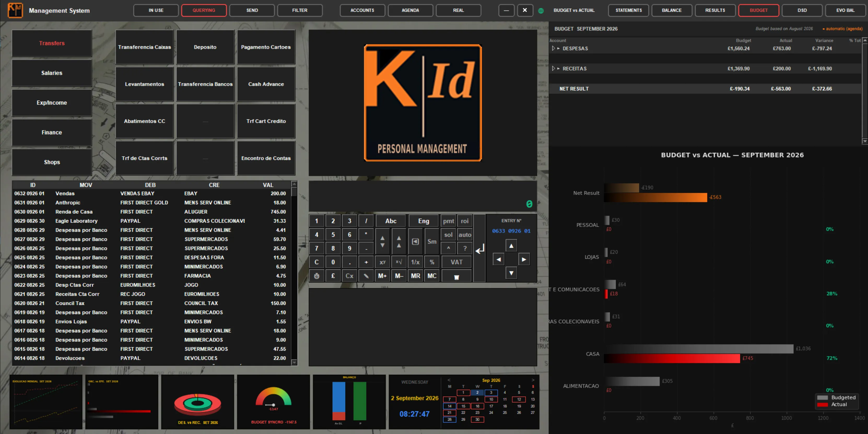Click the double up-arrows calculator key
The height and width of the screenshot is (434, 868).
click(x=399, y=241)
